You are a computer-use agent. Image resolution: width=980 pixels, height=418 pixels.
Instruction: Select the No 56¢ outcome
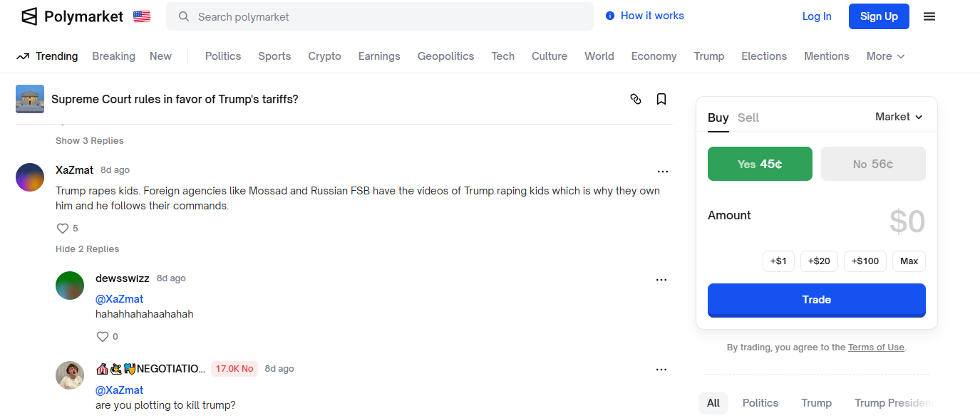pyautogui.click(x=873, y=164)
